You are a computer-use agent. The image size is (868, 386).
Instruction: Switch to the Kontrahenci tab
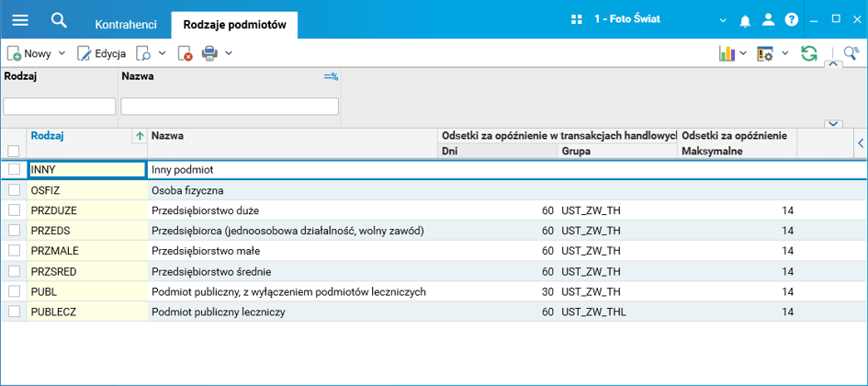pyautogui.click(x=126, y=25)
